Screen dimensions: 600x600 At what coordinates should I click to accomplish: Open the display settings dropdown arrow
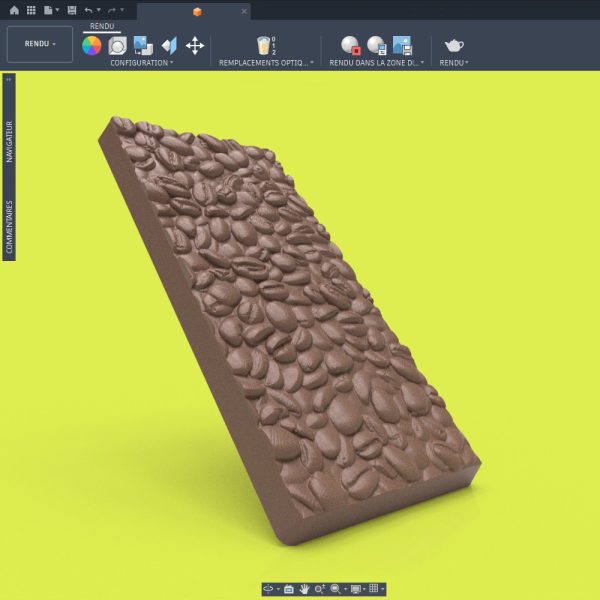point(364,589)
